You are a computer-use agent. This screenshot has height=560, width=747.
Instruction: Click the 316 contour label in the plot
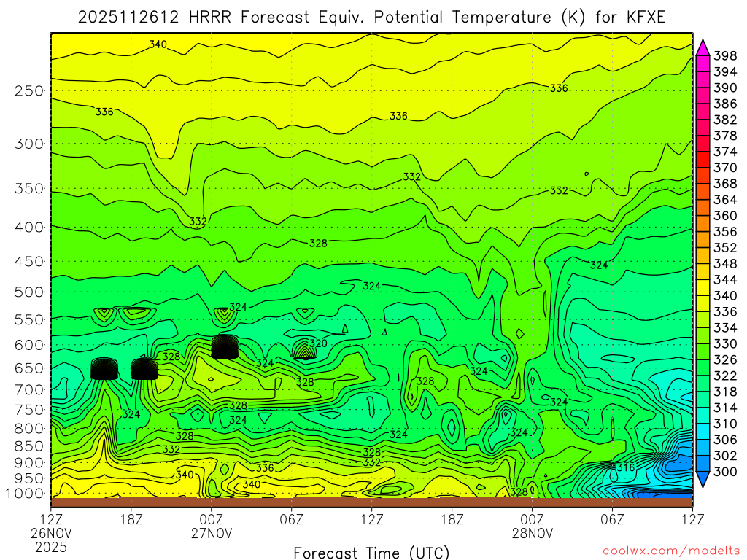[626, 467]
